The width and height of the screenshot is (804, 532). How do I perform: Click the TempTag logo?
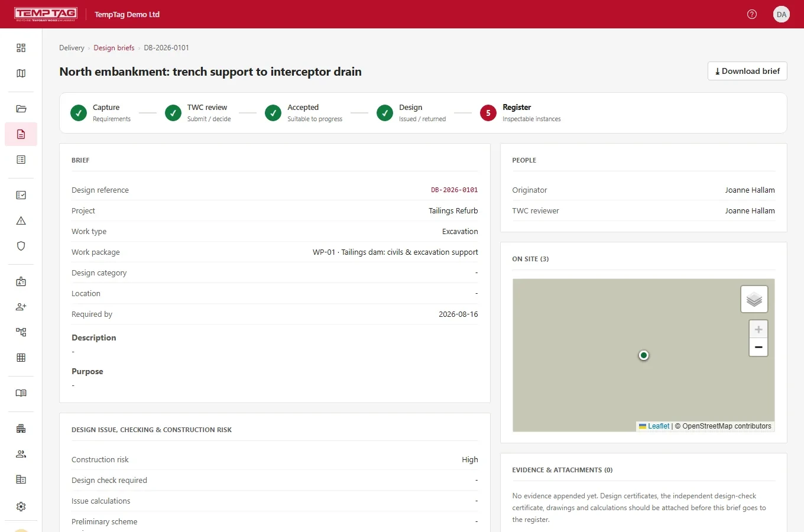[46, 14]
